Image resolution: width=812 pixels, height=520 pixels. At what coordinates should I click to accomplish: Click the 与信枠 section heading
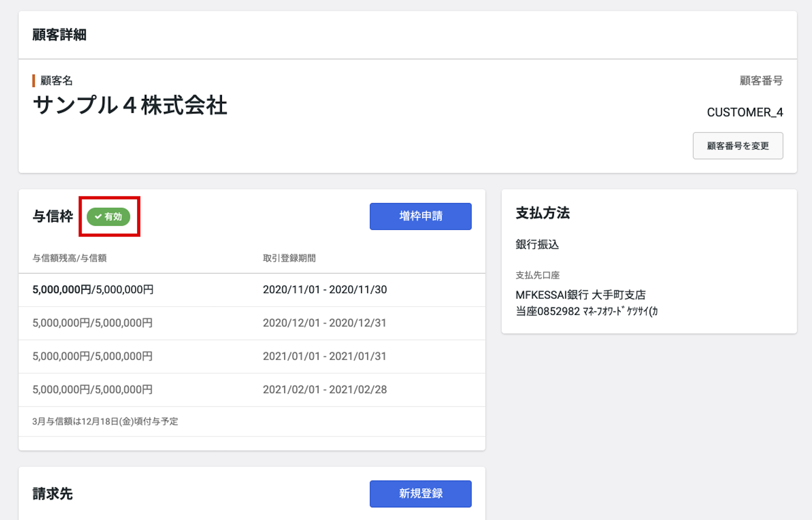(52, 216)
